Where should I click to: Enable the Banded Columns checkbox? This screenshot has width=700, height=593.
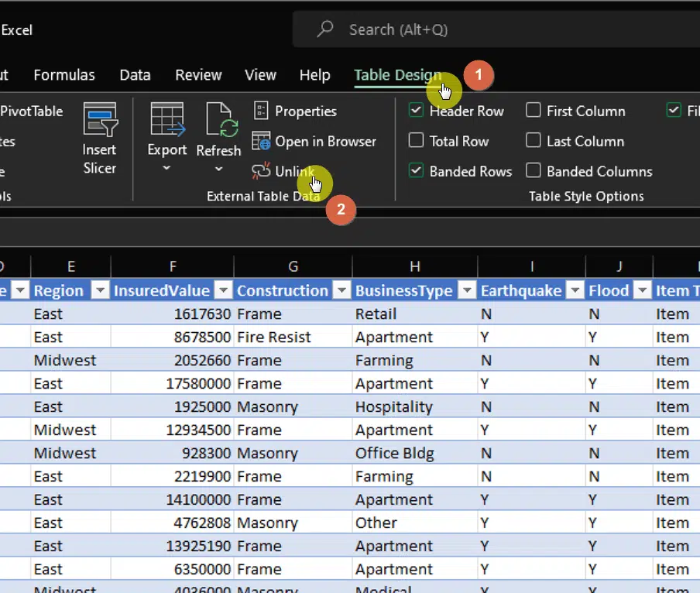[x=534, y=170]
